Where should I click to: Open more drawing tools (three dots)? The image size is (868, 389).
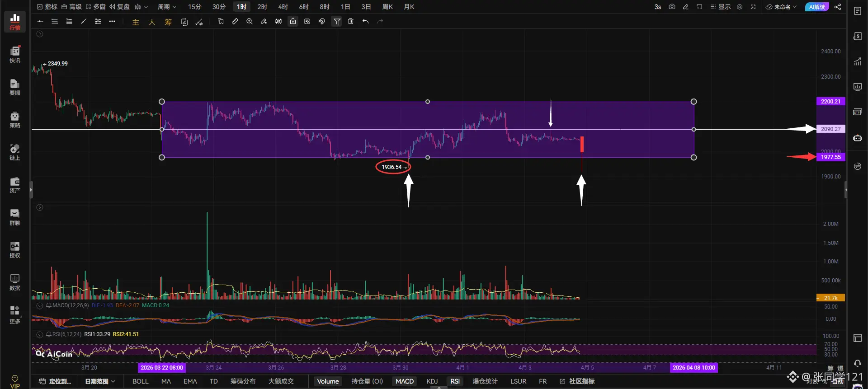(112, 21)
